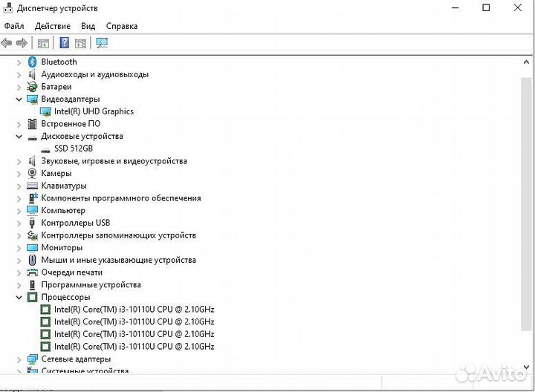Expand the Камеры node chevron

(x=19, y=174)
